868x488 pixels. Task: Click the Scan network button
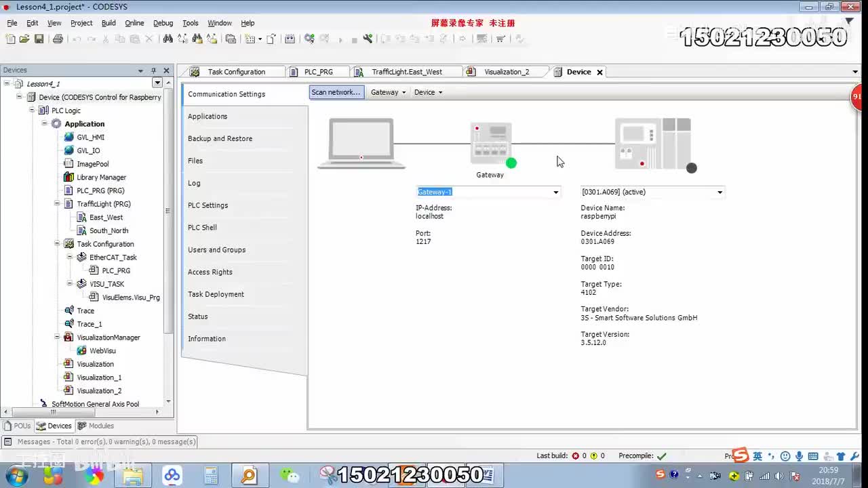pyautogui.click(x=336, y=92)
